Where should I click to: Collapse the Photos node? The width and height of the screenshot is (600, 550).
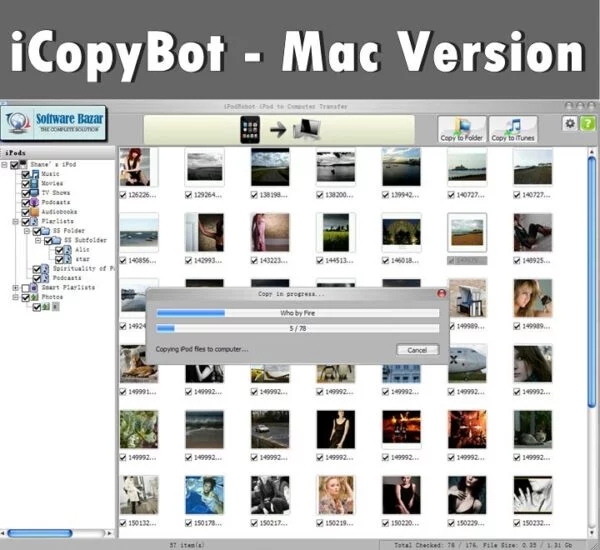tap(16, 297)
